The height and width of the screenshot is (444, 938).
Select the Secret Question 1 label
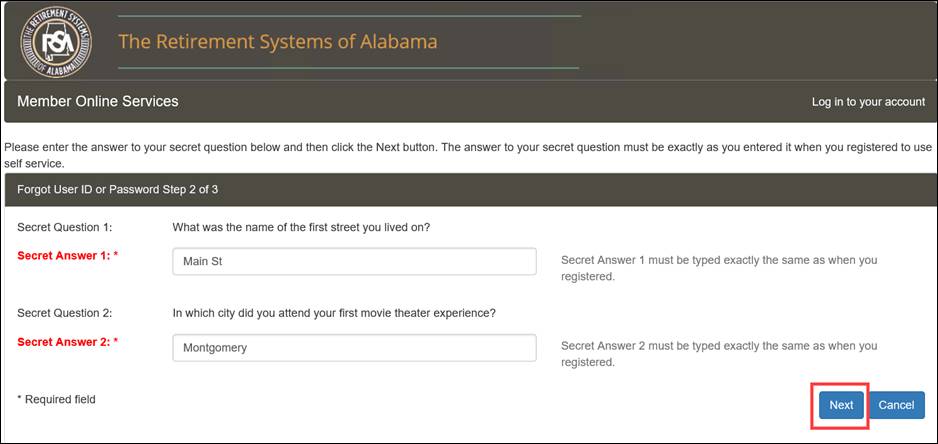point(65,227)
